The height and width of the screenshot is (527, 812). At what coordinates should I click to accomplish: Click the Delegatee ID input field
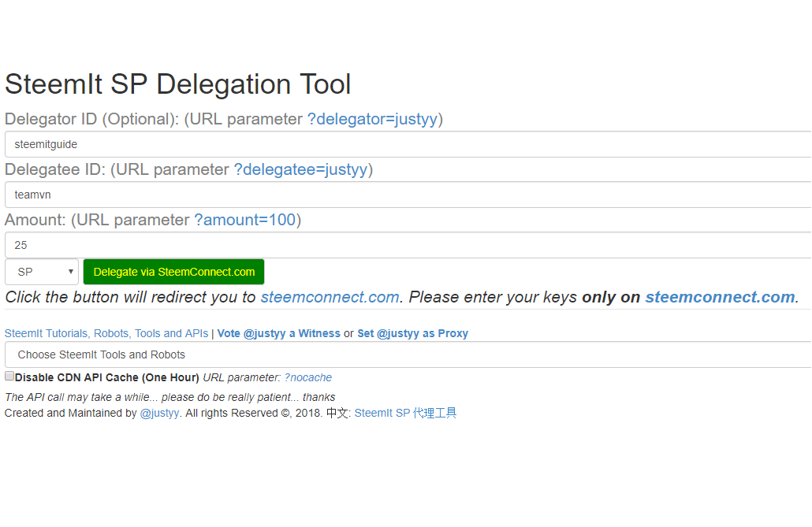408,195
